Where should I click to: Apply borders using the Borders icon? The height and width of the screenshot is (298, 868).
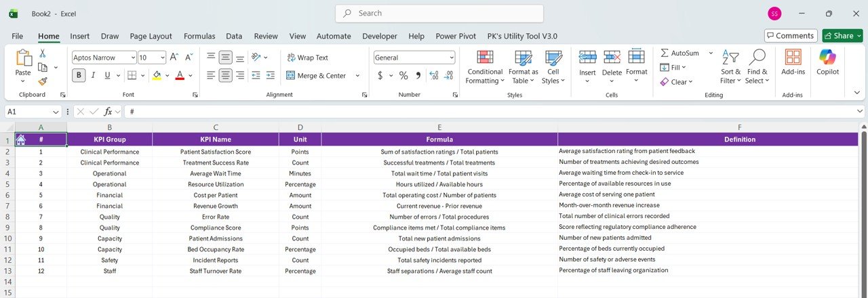click(x=132, y=75)
